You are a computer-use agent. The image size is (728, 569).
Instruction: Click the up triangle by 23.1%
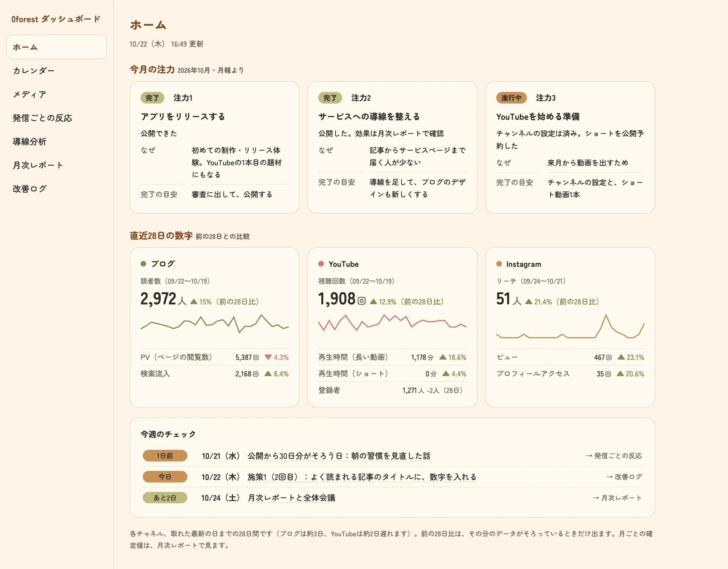621,357
